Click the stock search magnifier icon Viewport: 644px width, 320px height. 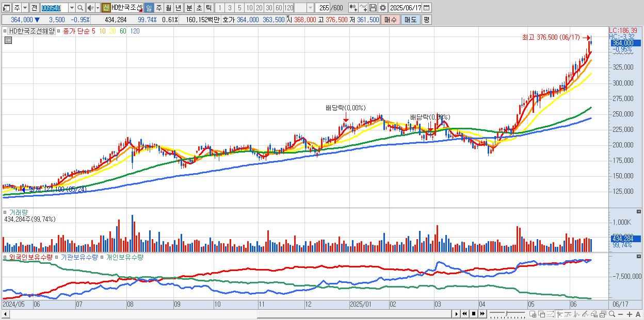pos(81,8)
